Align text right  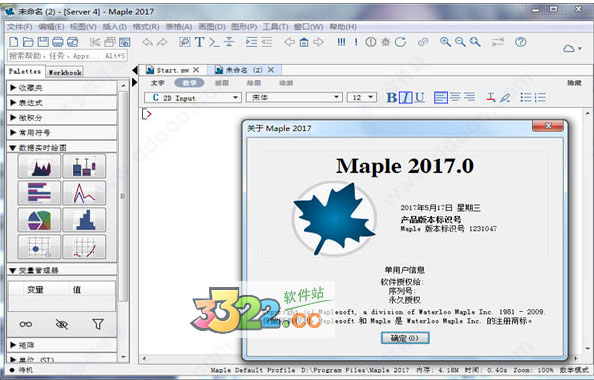pos(469,97)
